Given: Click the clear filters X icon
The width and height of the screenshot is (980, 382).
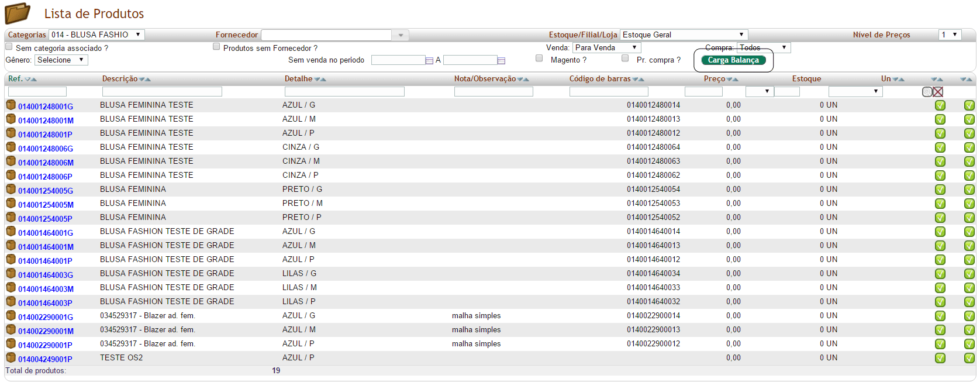Looking at the screenshot, I should (x=938, y=92).
